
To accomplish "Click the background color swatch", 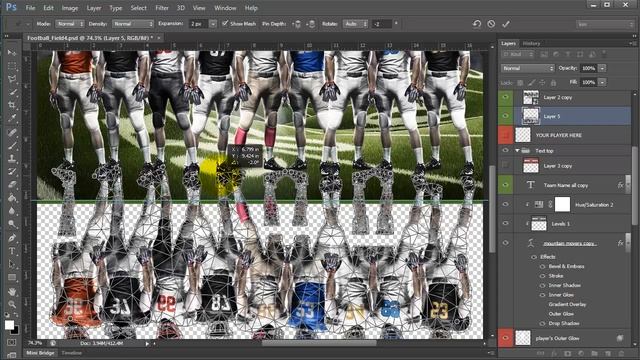I will (x=15, y=330).
